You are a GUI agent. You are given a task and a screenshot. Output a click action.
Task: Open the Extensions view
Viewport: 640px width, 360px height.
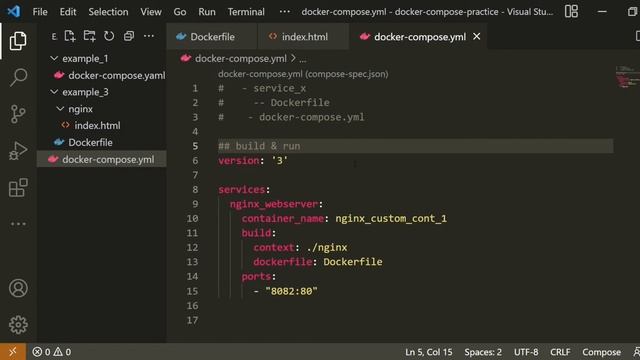pyautogui.click(x=18, y=187)
